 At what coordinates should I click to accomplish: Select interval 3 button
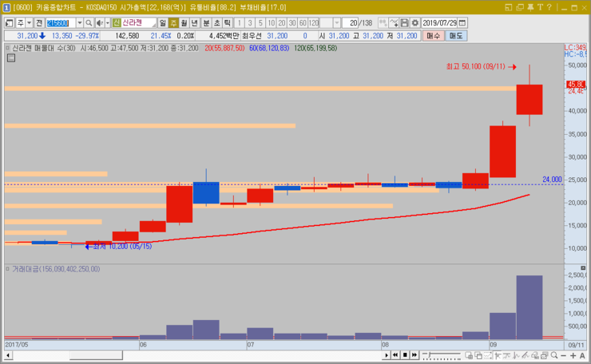250,23
